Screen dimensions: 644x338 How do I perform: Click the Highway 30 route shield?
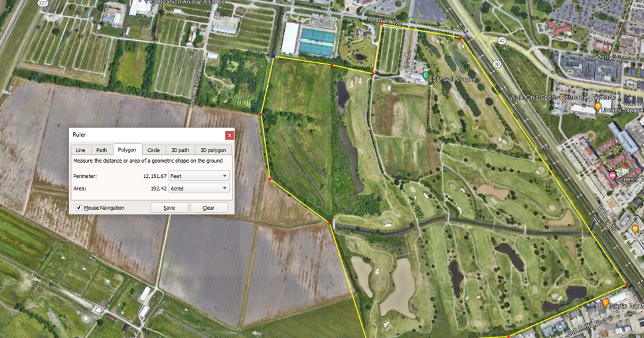coord(497,64)
